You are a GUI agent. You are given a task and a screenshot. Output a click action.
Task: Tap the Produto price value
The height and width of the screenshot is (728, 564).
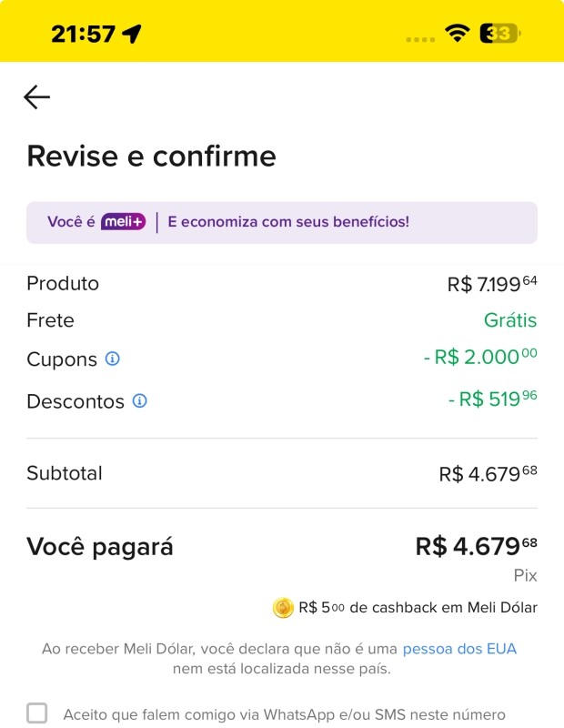pos(492,284)
